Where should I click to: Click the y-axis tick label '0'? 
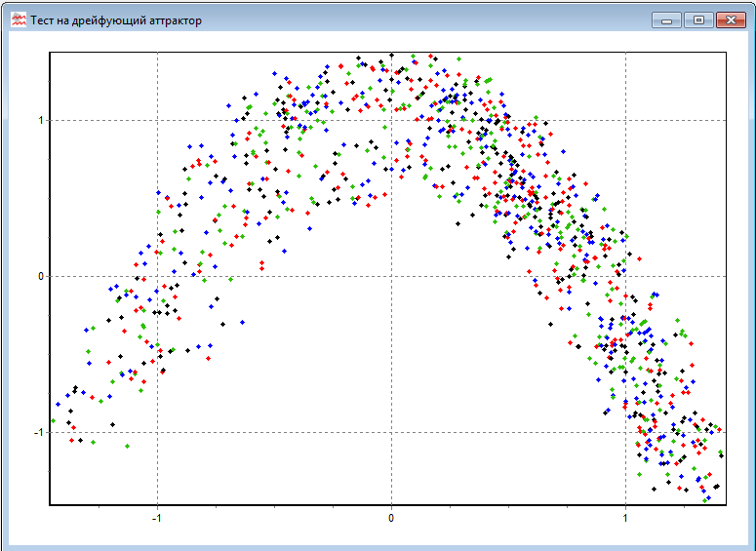point(41,276)
